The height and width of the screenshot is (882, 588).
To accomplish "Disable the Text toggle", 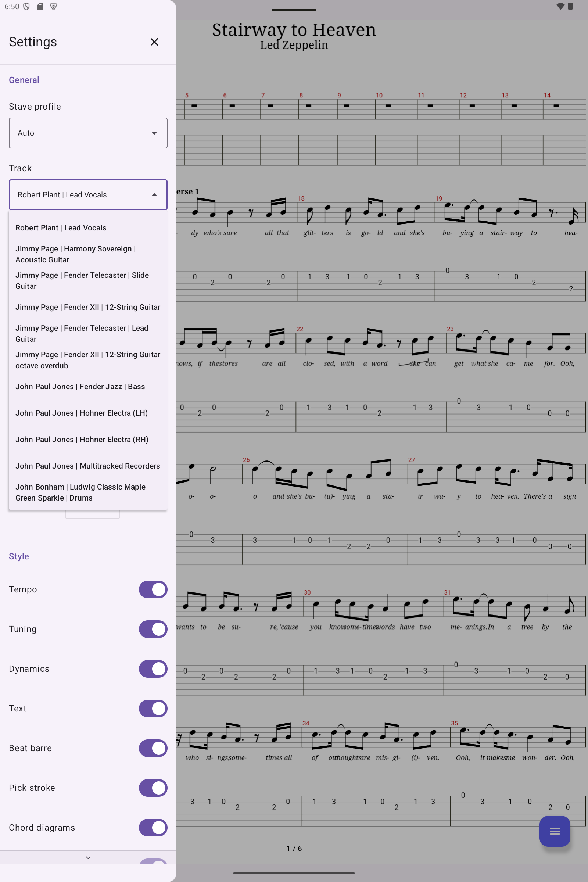I will pyautogui.click(x=153, y=709).
